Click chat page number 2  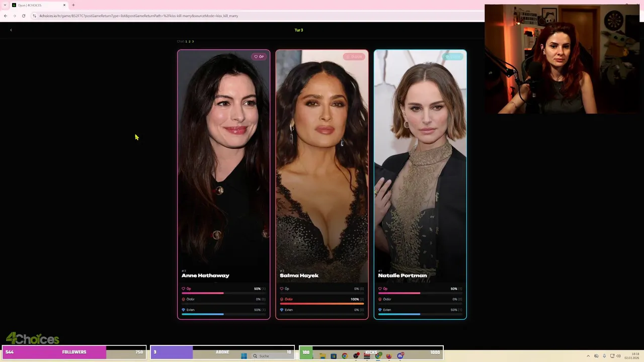(189, 41)
